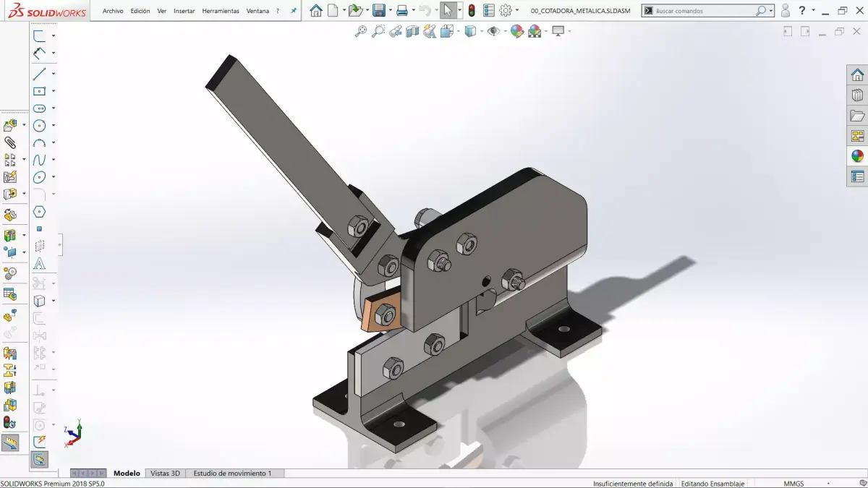
Task: Toggle Instant3D ruler icon in assembly toolbar
Action: [x=10, y=442]
